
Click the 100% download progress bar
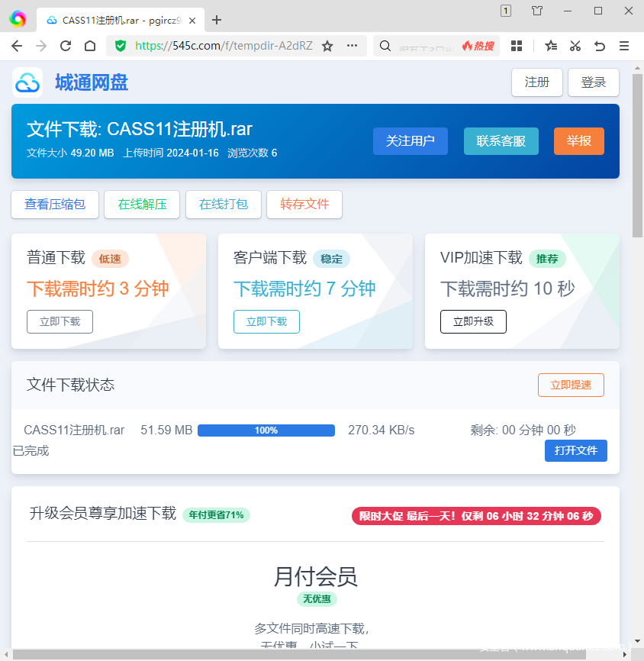point(266,430)
